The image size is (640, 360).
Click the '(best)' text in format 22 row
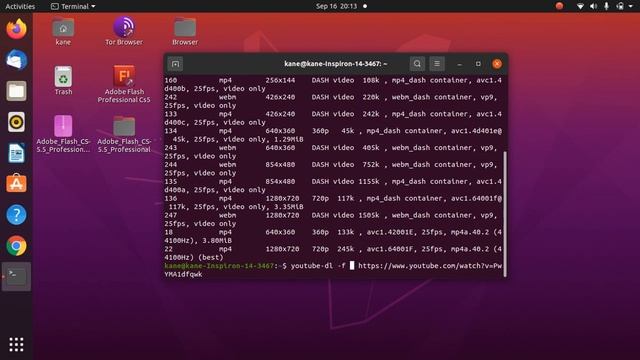[211, 258]
